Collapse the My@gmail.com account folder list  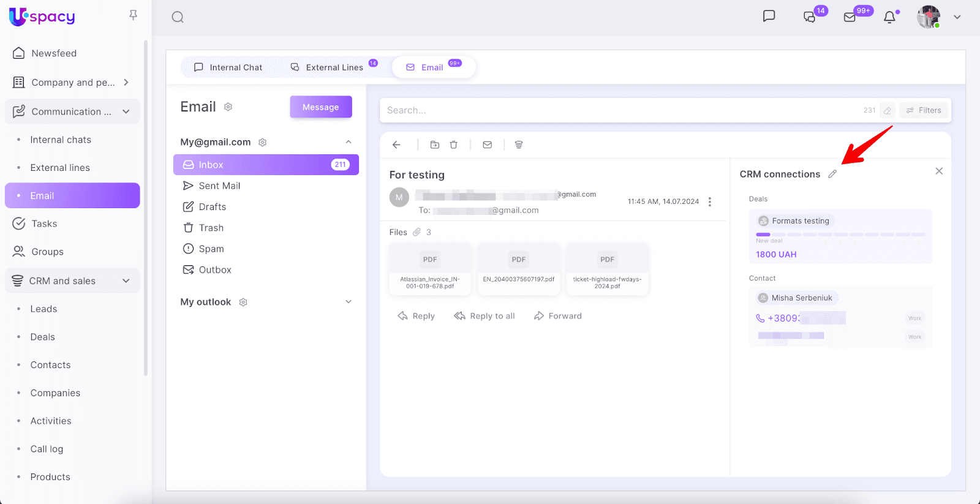(349, 142)
